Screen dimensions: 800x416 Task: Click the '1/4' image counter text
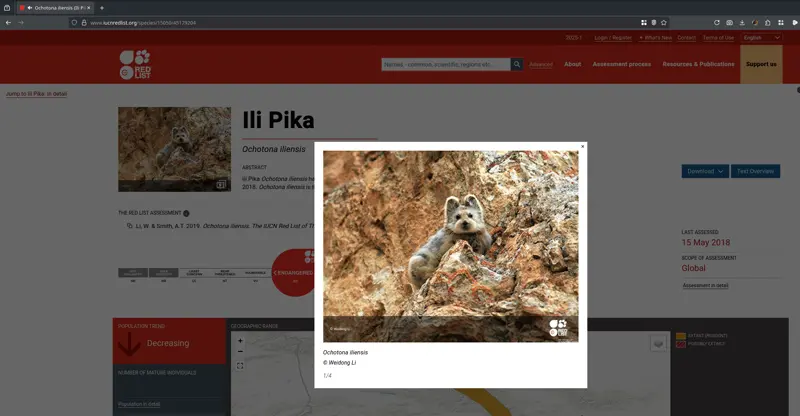pos(327,376)
